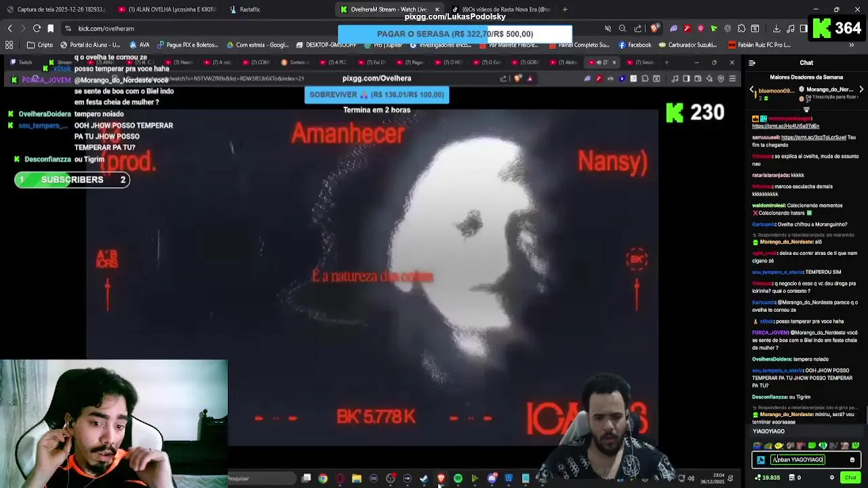Click the Brave shields lion icon
The image size is (868, 488).
(654, 28)
